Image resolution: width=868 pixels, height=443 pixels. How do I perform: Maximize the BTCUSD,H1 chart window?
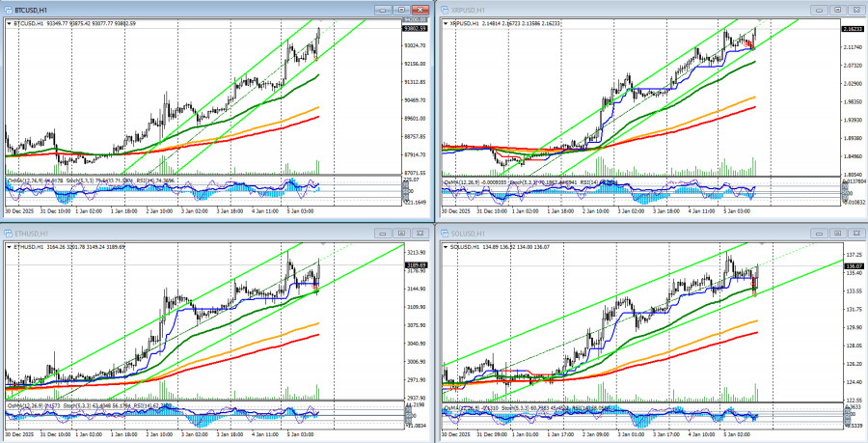point(400,9)
